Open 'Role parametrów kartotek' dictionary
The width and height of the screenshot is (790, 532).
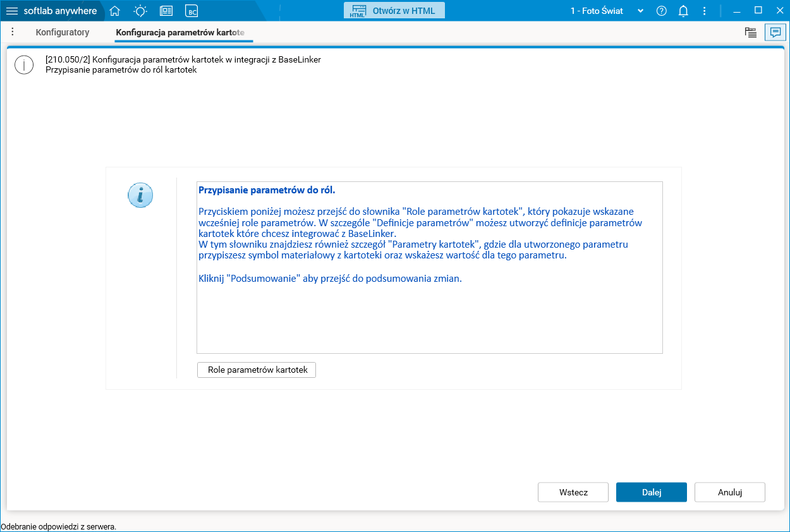[257, 370]
